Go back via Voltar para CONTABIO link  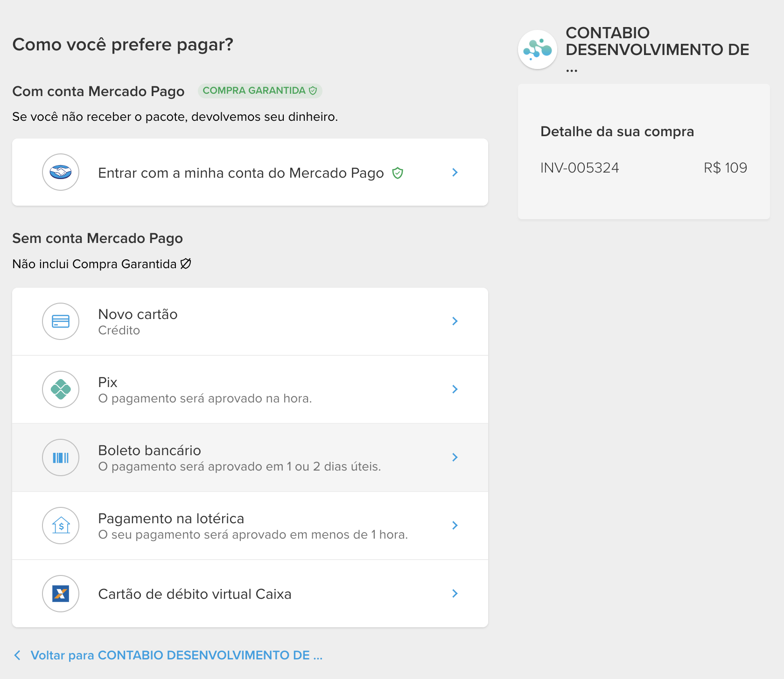coord(176,655)
